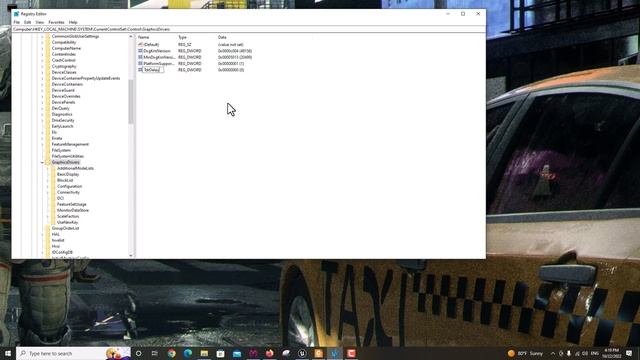
Task: Select the DeviceGuard key
Action: pyautogui.click(x=63, y=90)
